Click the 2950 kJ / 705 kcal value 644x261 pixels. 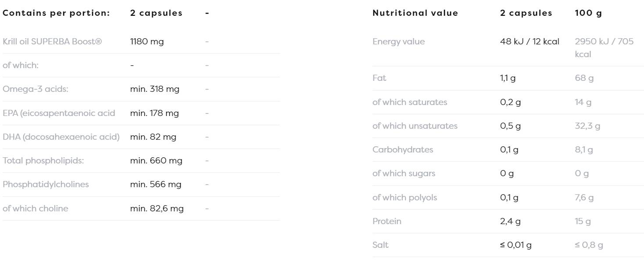pos(604,47)
